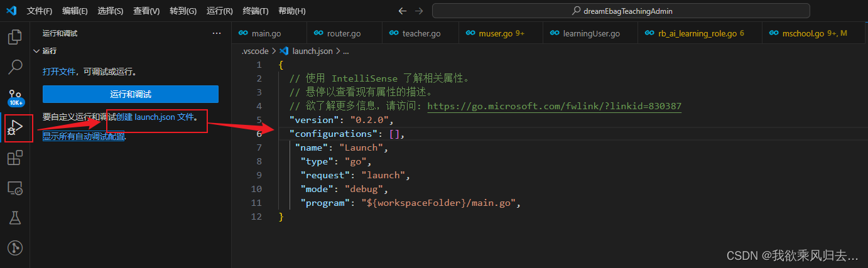Screen dimensions: 868x268
Task: Open the 转到(G) menu
Action: [x=183, y=11]
